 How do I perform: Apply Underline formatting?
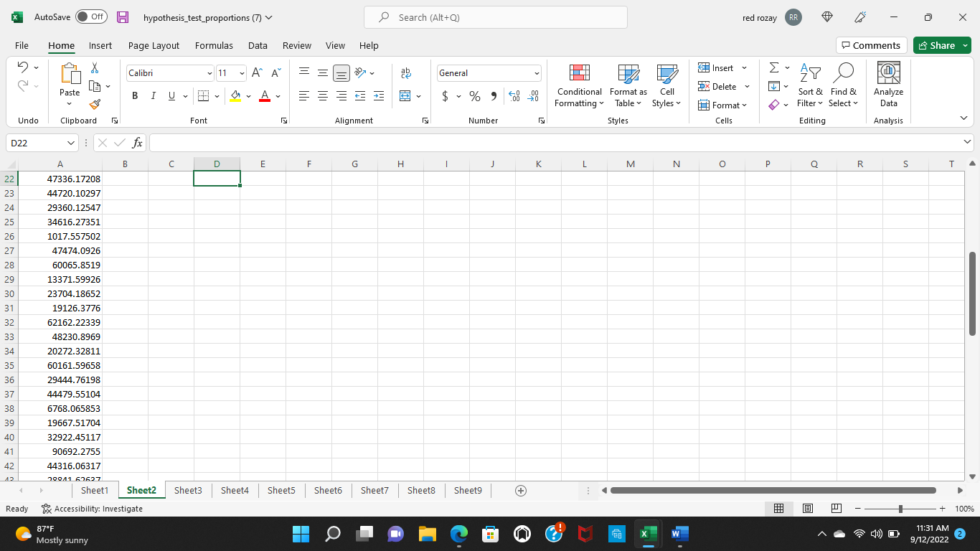point(171,96)
